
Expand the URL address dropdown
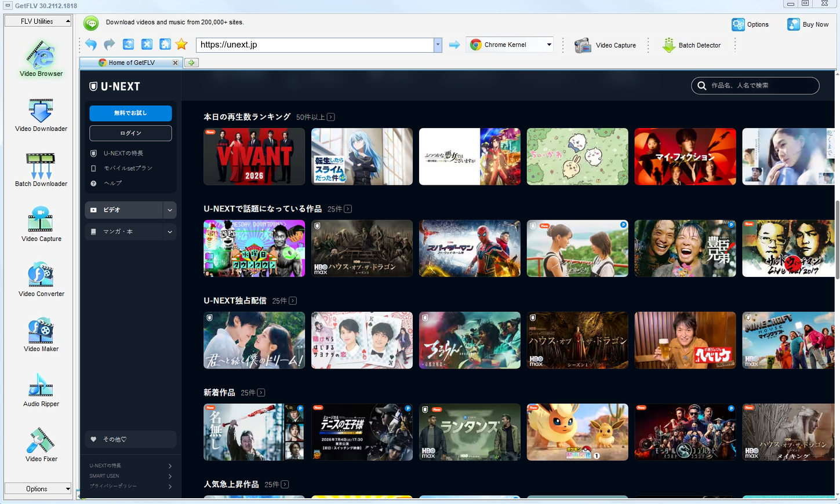coord(438,45)
